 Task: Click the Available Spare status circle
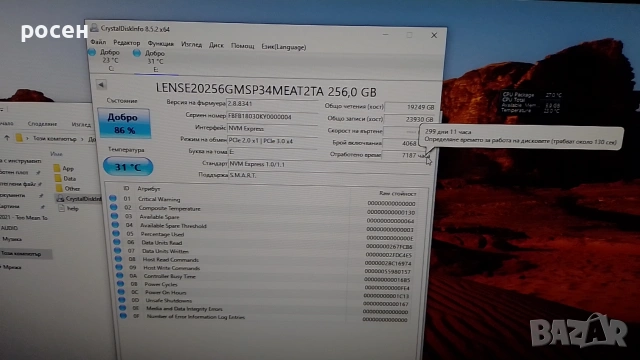coord(114,216)
